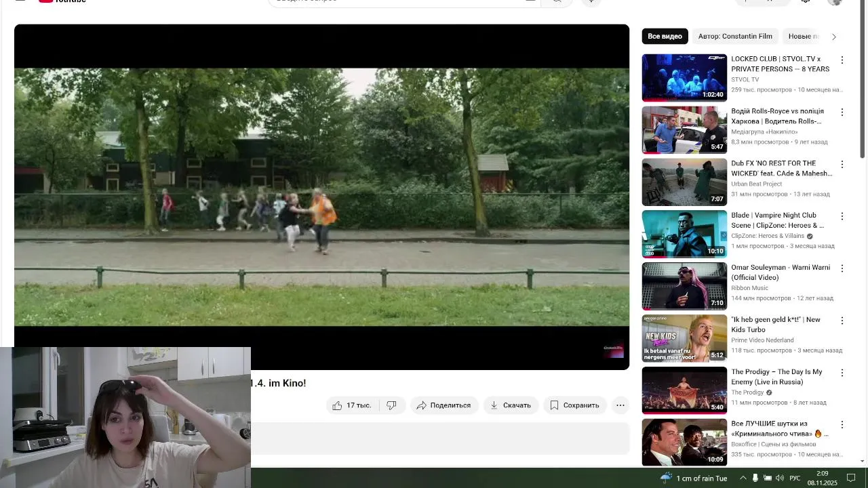The image size is (868, 488).
Task: Open the three-dot menu beside Сохранить
Action: click(x=620, y=405)
